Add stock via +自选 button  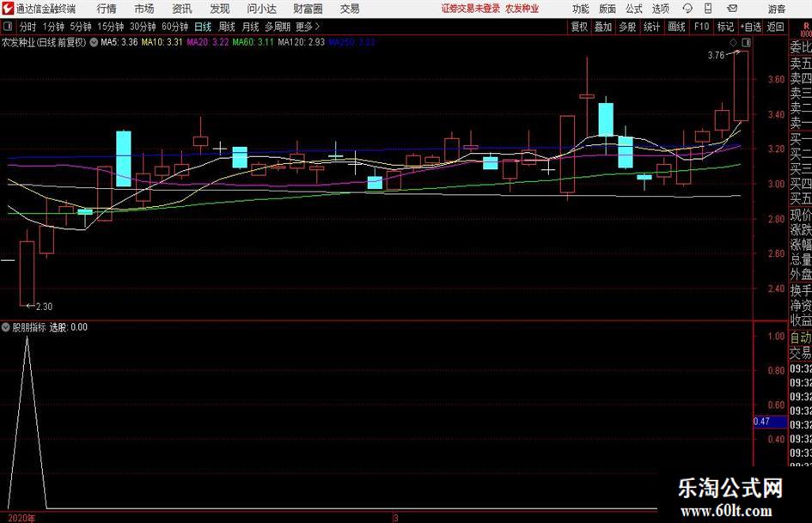click(x=750, y=27)
